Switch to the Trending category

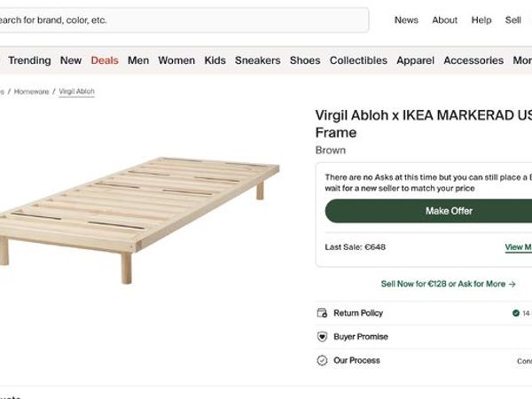click(29, 60)
